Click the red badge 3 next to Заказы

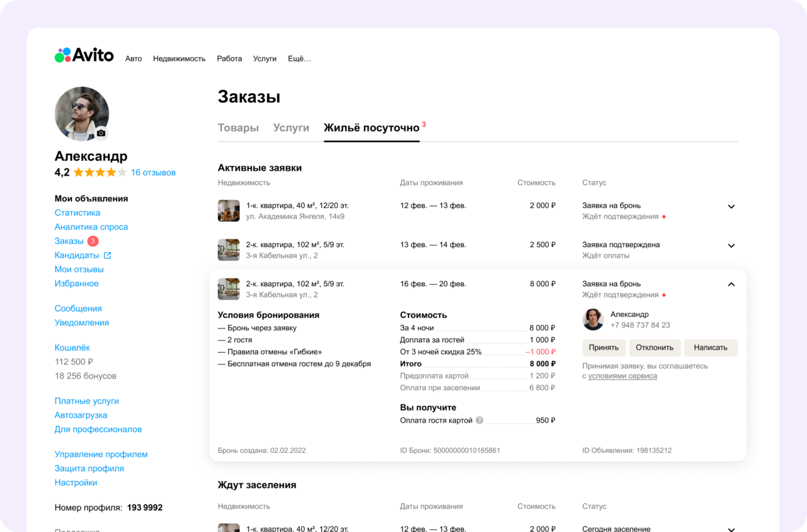[x=92, y=241]
